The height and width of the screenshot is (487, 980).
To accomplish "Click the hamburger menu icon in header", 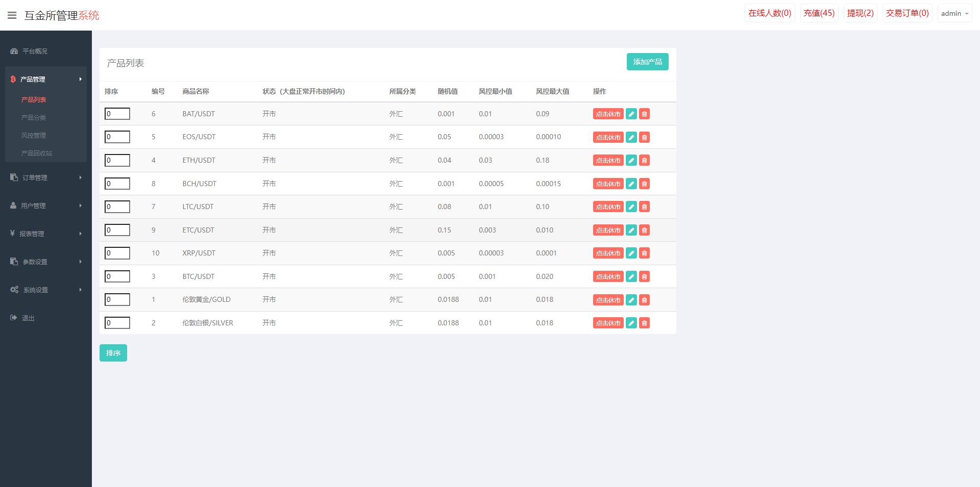I will pyautogui.click(x=12, y=15).
